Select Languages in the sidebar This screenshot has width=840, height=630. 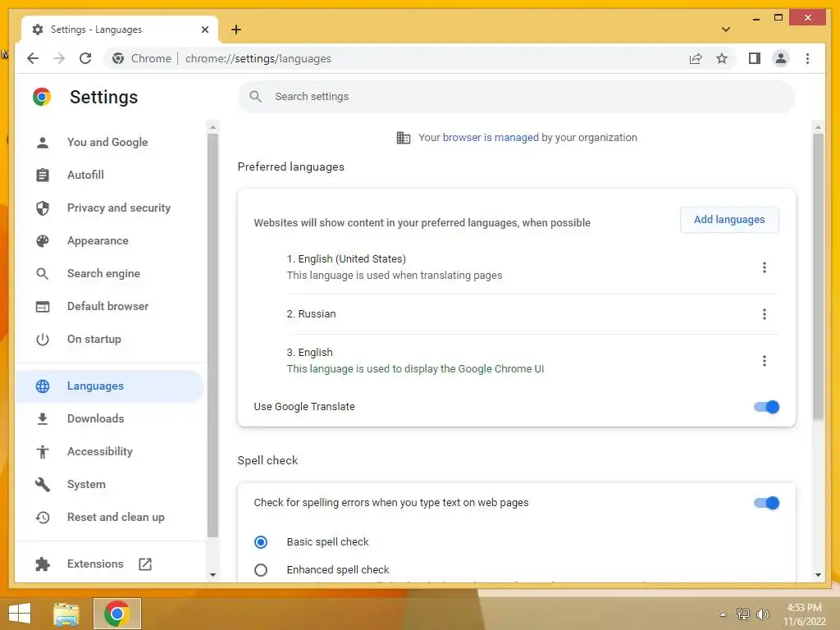pyautogui.click(x=110, y=386)
